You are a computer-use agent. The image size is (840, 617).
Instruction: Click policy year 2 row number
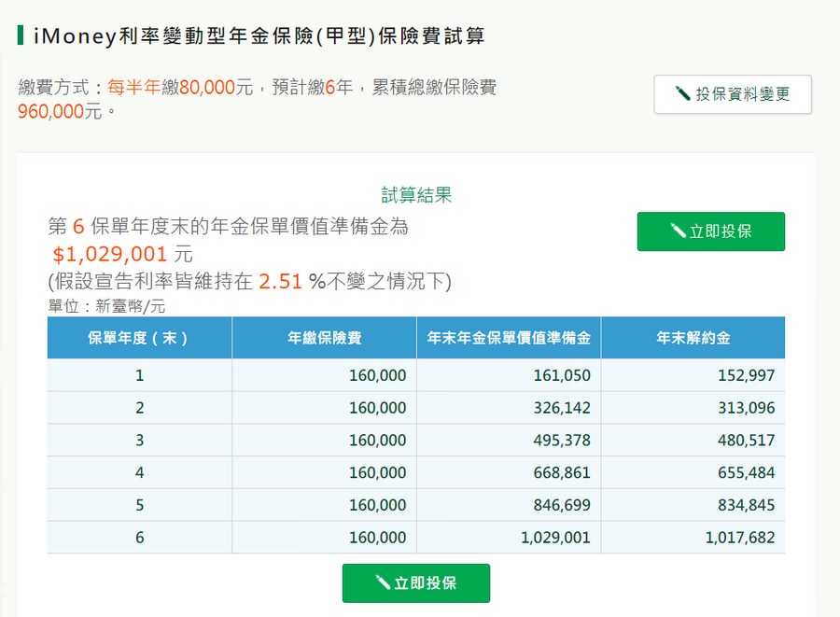[139, 408]
